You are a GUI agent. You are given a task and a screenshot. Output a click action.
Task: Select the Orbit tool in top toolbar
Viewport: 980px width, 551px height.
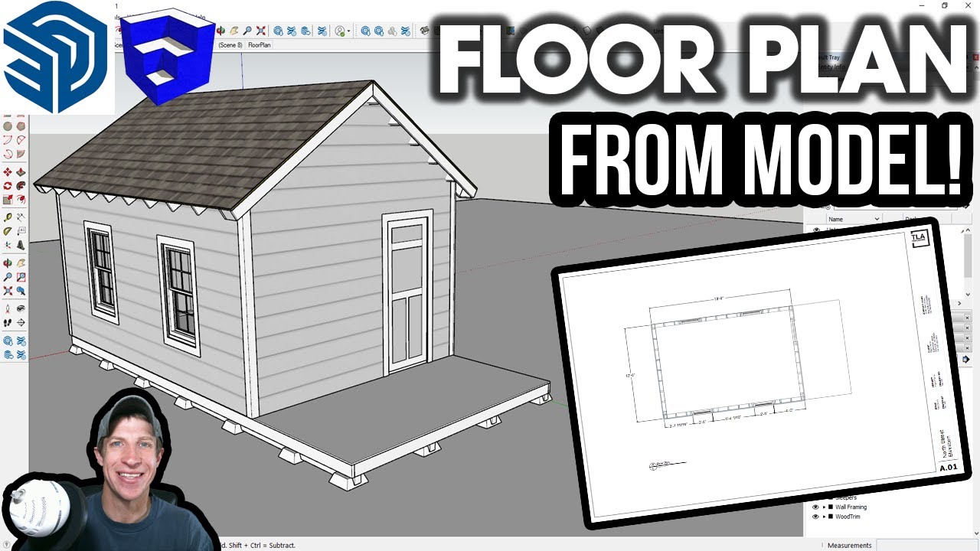[x=220, y=31]
